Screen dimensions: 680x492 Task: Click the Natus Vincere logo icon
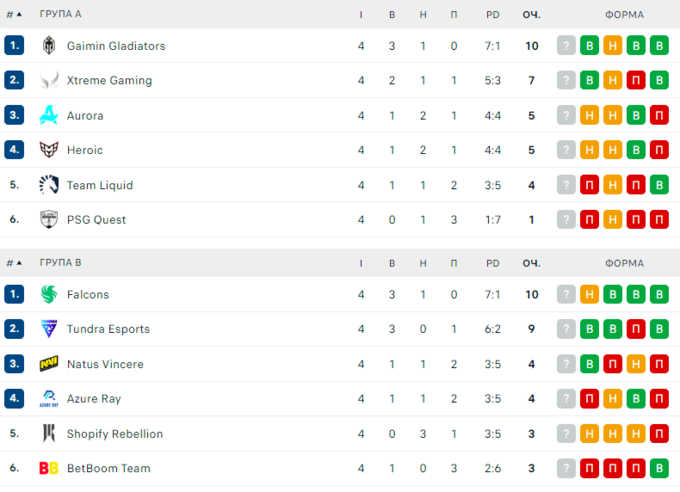pos(49,364)
